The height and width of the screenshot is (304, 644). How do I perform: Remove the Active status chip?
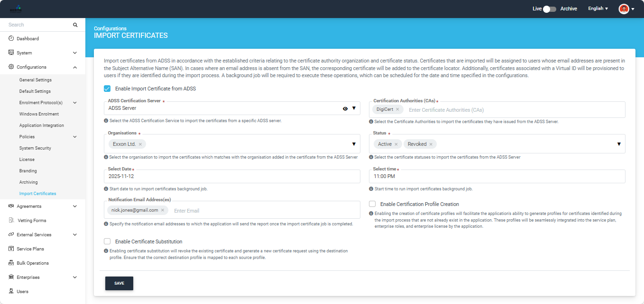pyautogui.click(x=396, y=144)
